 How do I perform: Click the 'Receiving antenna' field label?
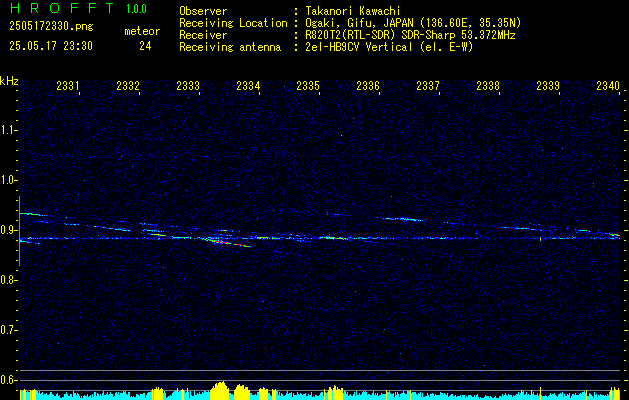tap(230, 47)
